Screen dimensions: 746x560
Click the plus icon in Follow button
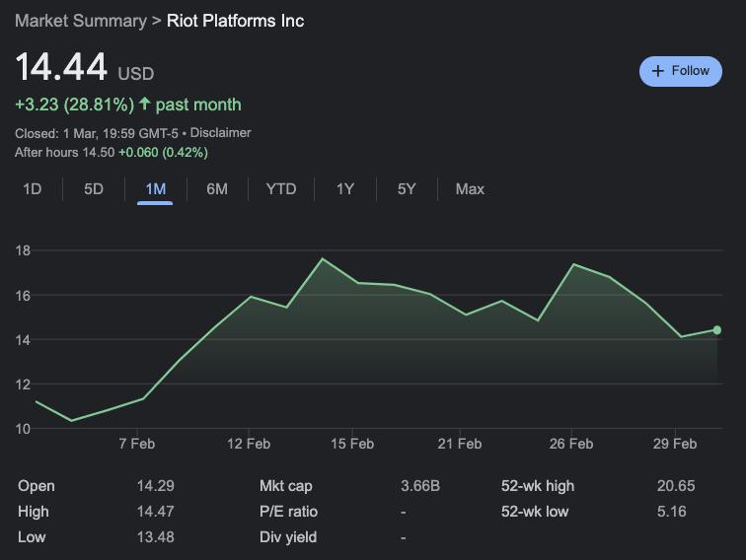pos(658,71)
